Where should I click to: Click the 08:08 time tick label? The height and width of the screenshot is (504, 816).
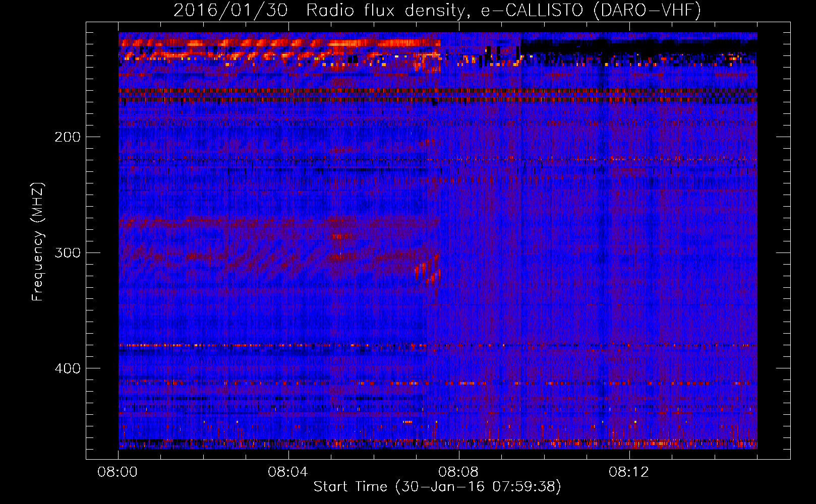click(x=458, y=472)
